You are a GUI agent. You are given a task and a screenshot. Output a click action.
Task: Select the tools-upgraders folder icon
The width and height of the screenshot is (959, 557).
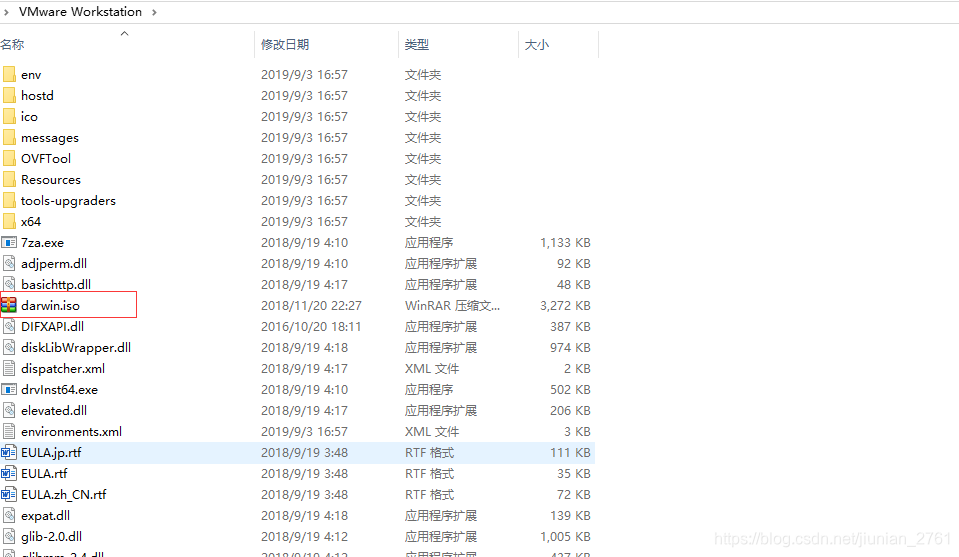9,200
